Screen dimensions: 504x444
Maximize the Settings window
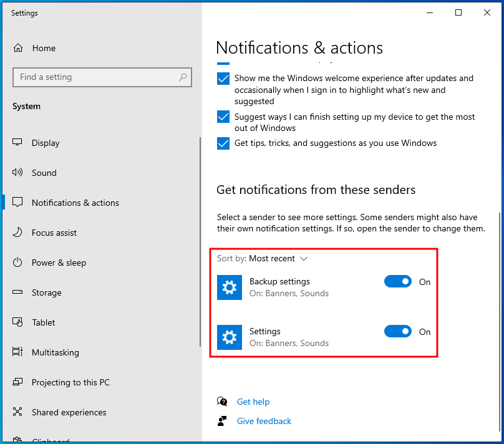tap(458, 12)
